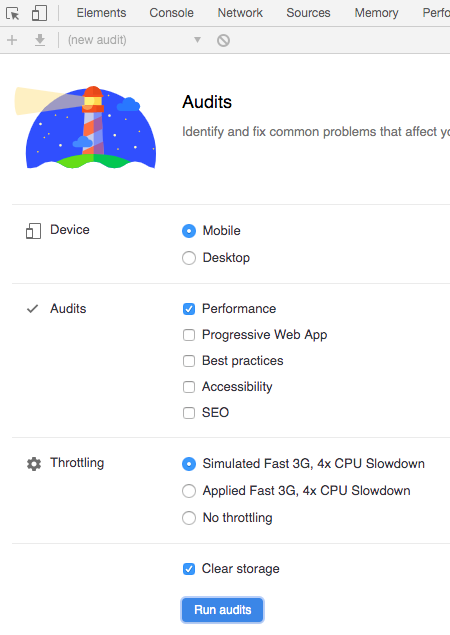Click the clear all circle-slash icon
The height and width of the screenshot is (635, 450).
223,40
